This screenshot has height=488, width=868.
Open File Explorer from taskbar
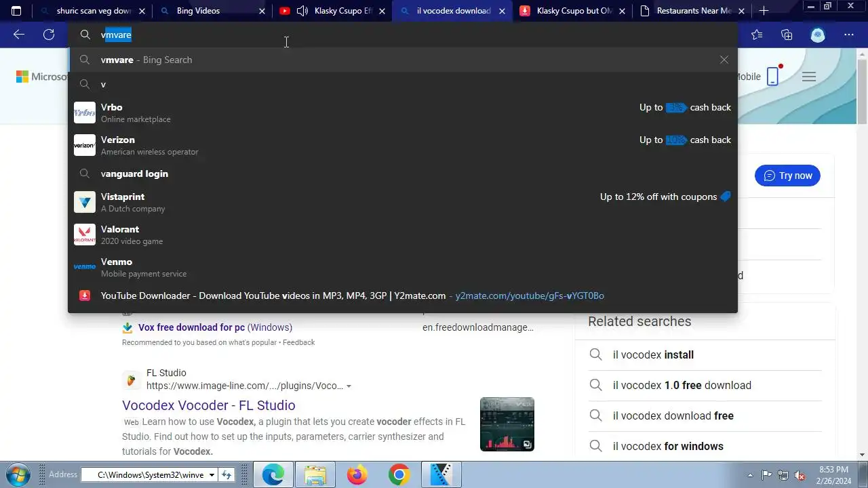[315, 475]
